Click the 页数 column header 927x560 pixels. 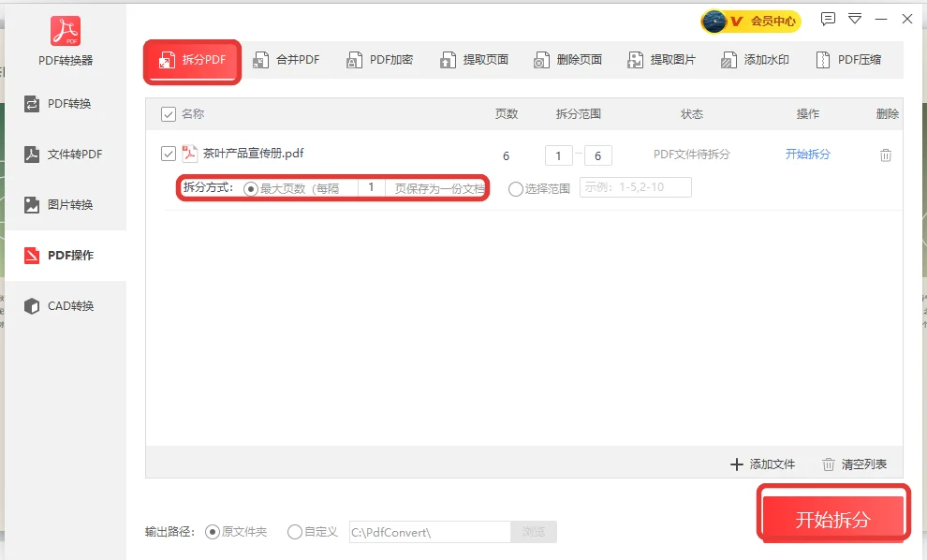pyautogui.click(x=507, y=114)
